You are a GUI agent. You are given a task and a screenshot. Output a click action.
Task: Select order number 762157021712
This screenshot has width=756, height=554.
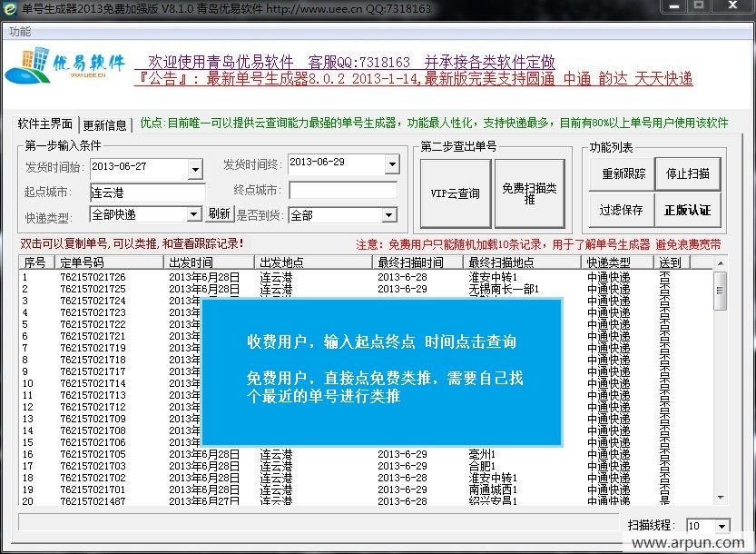click(93, 407)
